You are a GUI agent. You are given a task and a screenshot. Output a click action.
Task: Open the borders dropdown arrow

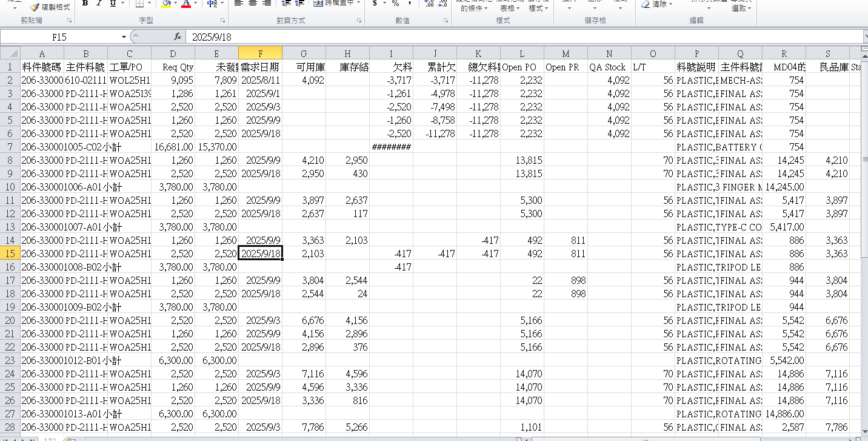coord(150,4)
